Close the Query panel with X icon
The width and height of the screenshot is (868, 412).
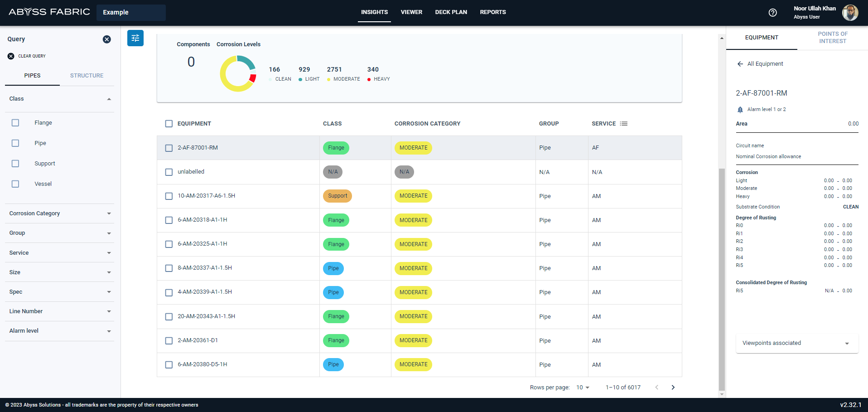pyautogui.click(x=107, y=39)
